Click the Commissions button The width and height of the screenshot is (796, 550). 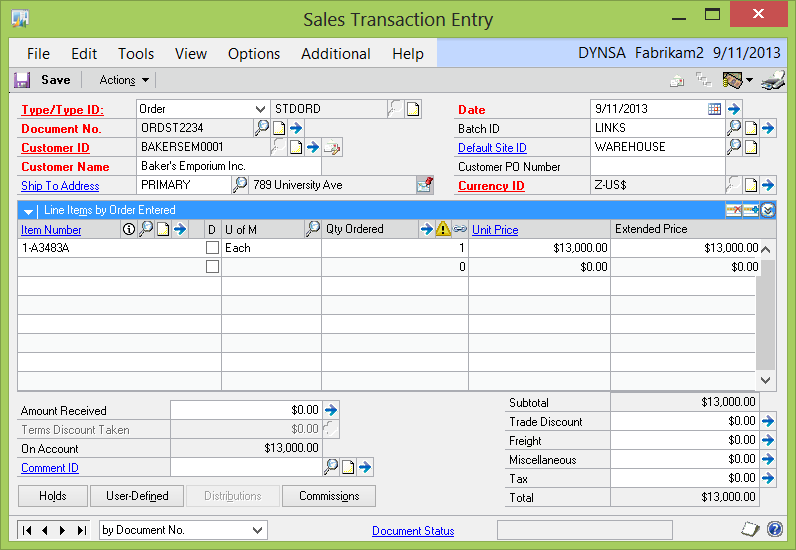point(329,496)
